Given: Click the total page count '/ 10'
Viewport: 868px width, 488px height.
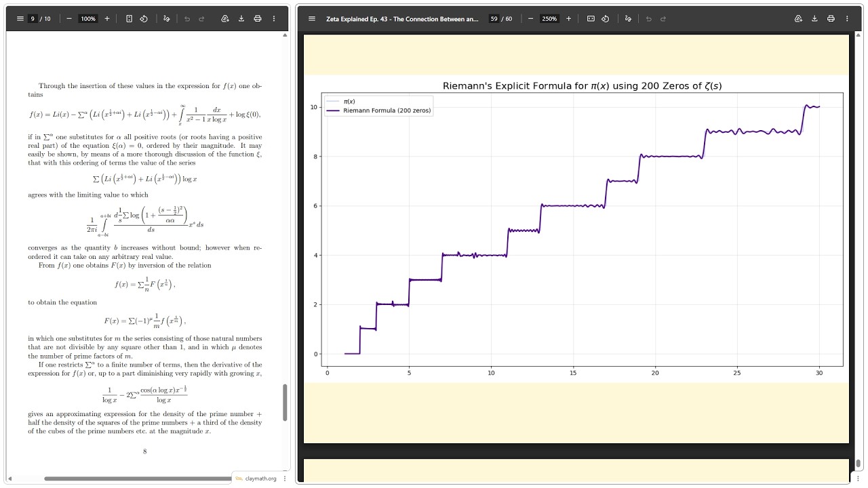Looking at the screenshot, I should click(x=45, y=19).
